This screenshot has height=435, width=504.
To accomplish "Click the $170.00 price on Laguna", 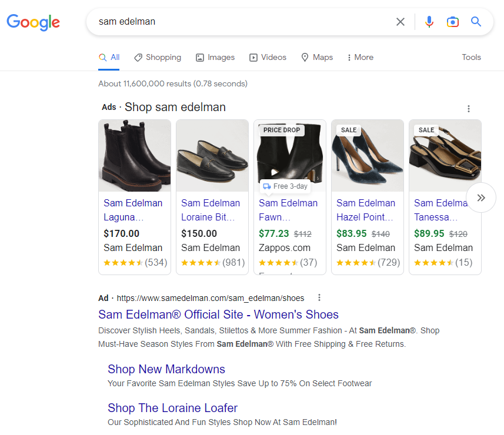I will pyautogui.click(x=122, y=233).
